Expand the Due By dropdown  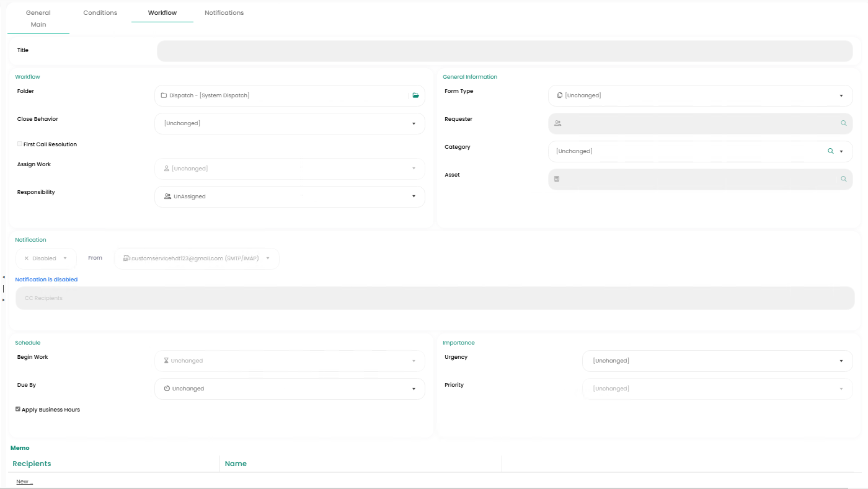click(x=290, y=389)
